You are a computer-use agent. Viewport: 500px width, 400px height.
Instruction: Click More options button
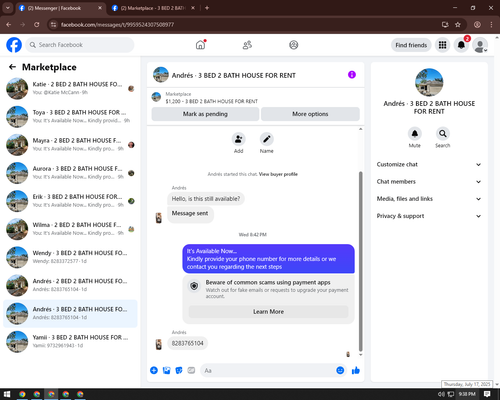(310, 114)
